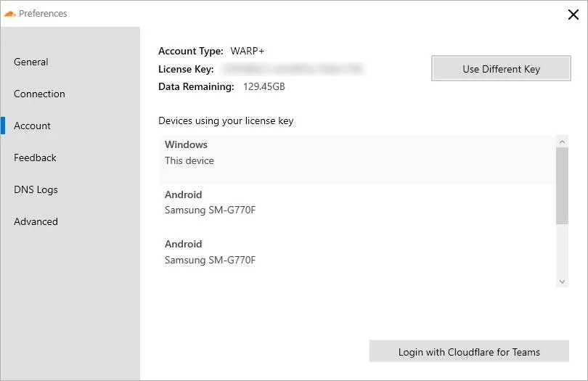Select the Windows 'This device' entry
The height and width of the screenshot is (381, 588).
356,153
